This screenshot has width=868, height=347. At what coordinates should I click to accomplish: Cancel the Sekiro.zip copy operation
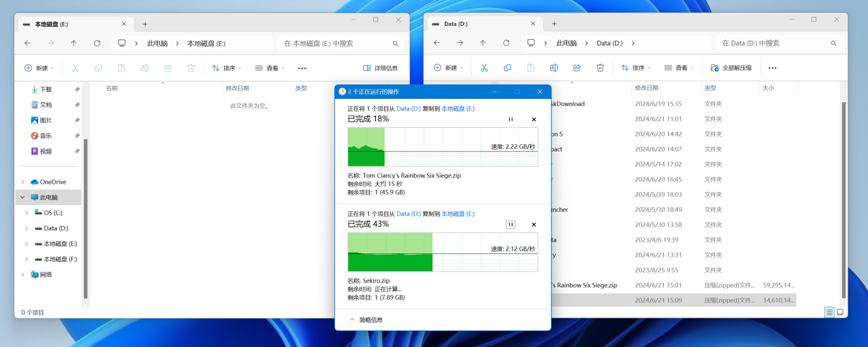[x=534, y=225]
